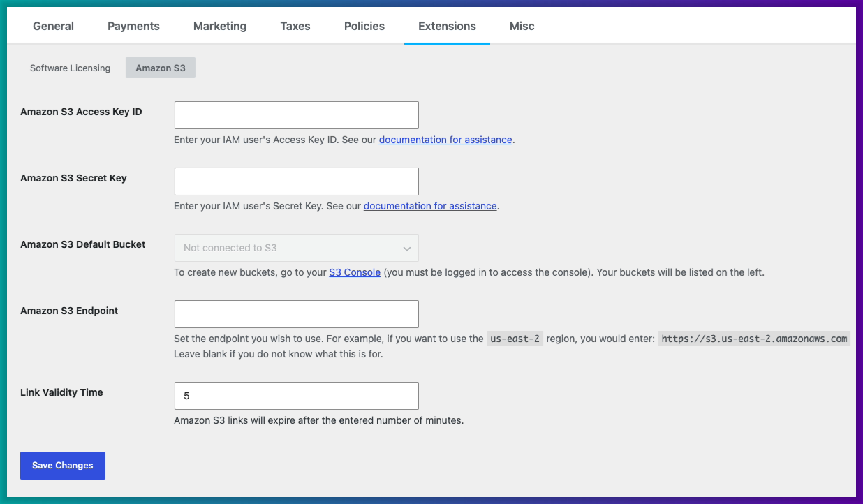Open the S3 Console link

coord(355,272)
